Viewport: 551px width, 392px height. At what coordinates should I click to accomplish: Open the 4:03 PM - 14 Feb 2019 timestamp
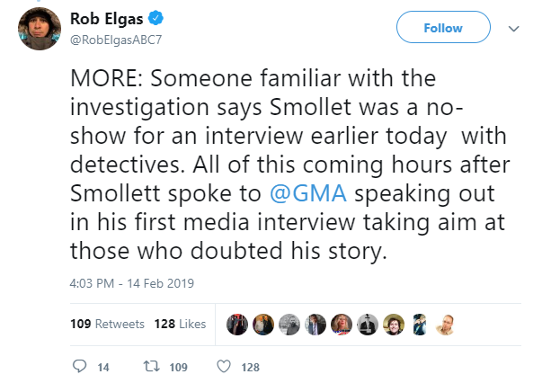[132, 283]
